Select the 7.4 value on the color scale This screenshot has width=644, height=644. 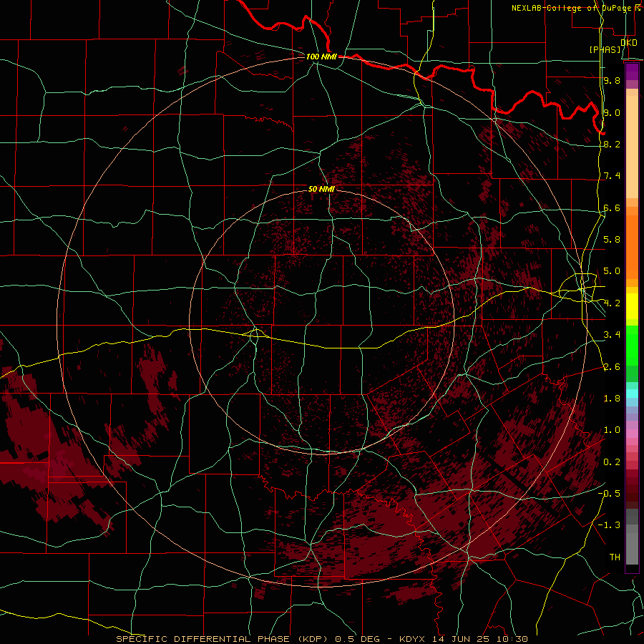point(612,176)
